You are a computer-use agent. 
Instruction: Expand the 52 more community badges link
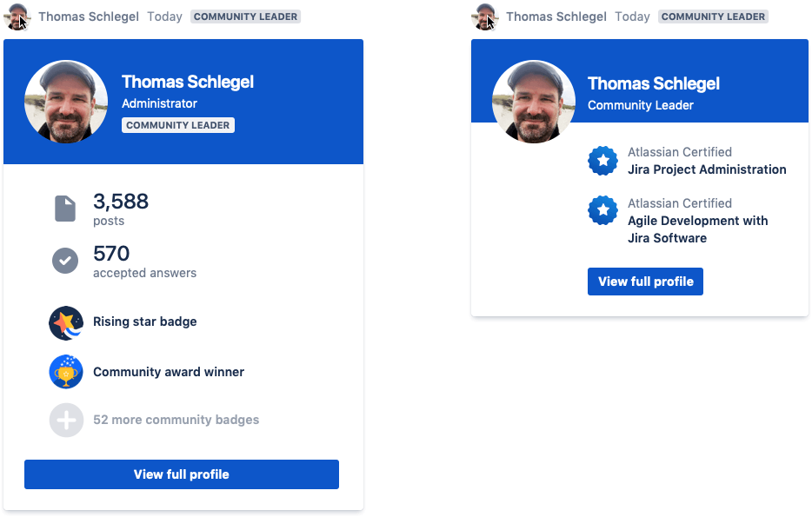pyautogui.click(x=176, y=421)
